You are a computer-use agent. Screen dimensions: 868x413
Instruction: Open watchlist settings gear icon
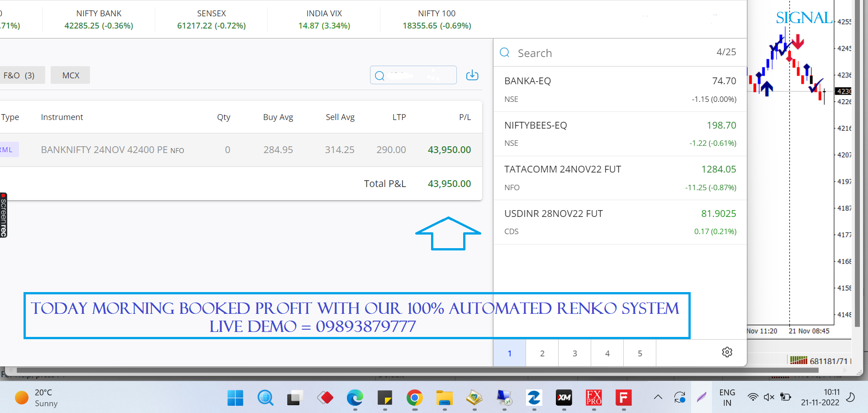tap(727, 352)
